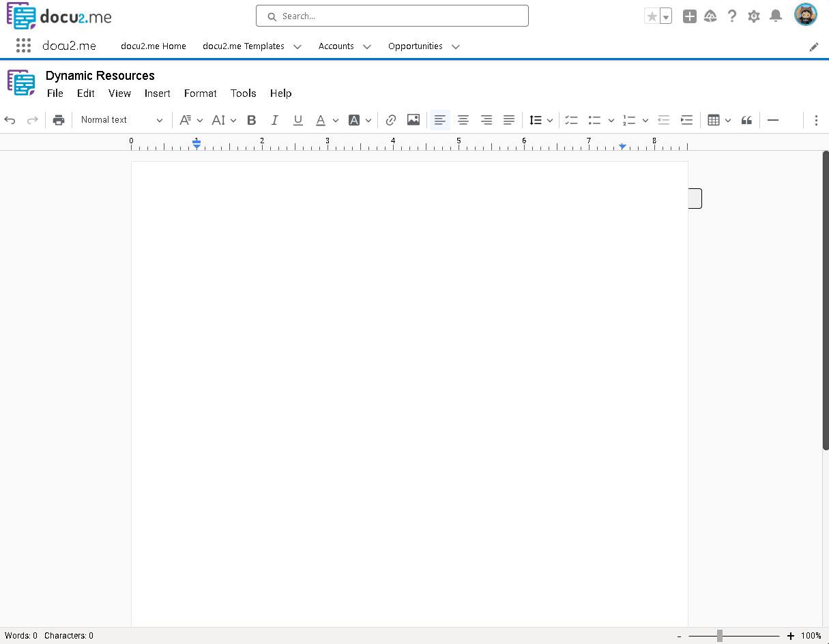Click the Search input field
Screen dimensions: 829x644
392,16
